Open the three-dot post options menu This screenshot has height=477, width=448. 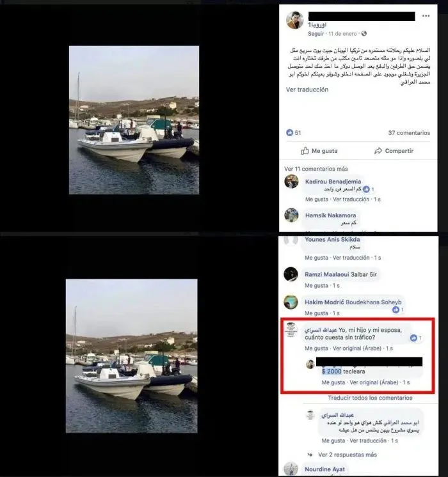pos(426,16)
